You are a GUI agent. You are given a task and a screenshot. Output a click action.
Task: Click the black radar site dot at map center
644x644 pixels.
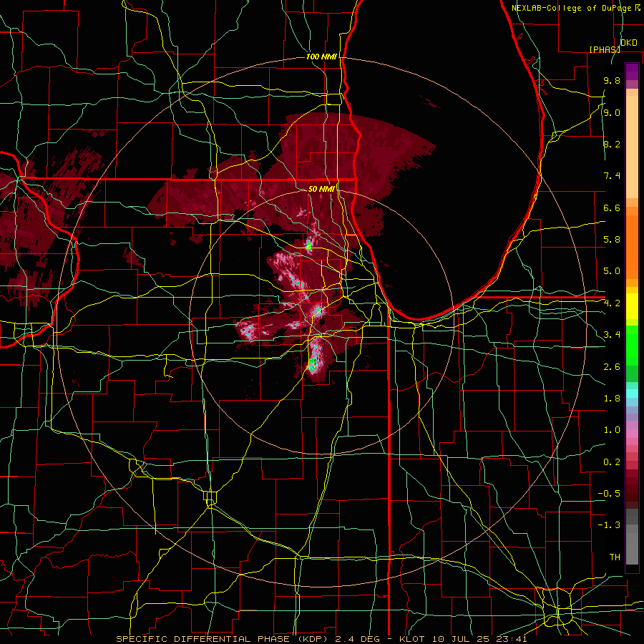pos(323,321)
